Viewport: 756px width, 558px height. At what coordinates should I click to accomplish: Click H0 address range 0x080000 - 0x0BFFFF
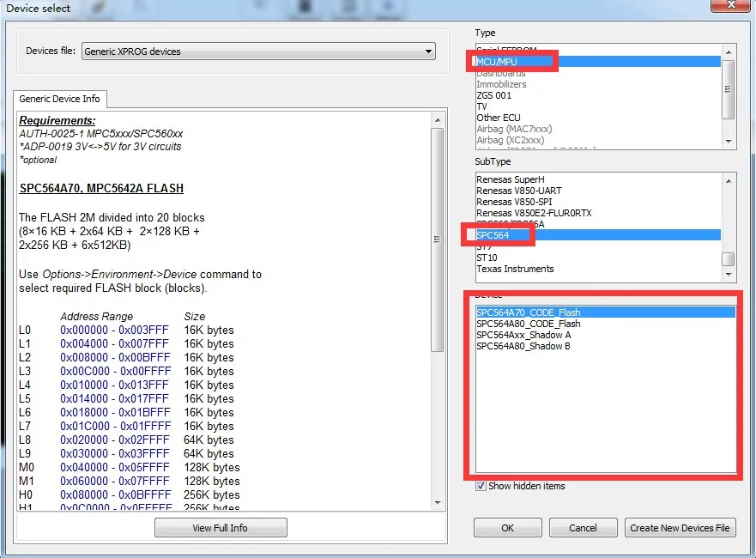pyautogui.click(x=115, y=494)
